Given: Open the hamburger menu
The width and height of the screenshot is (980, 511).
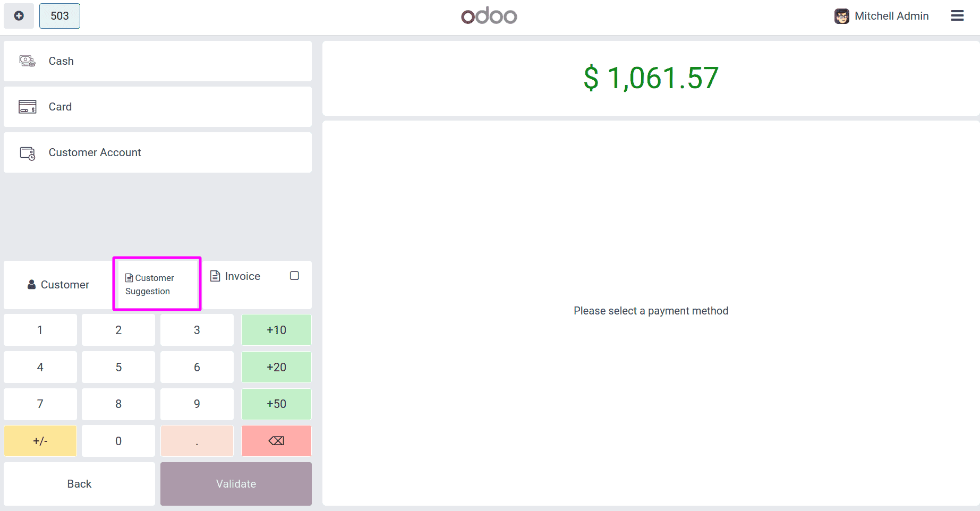Looking at the screenshot, I should [x=957, y=16].
